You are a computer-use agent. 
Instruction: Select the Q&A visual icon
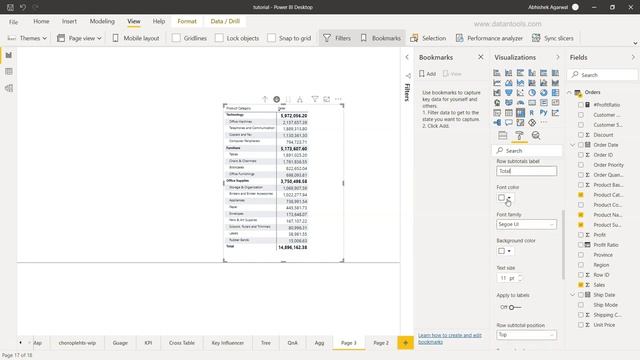[509, 122]
